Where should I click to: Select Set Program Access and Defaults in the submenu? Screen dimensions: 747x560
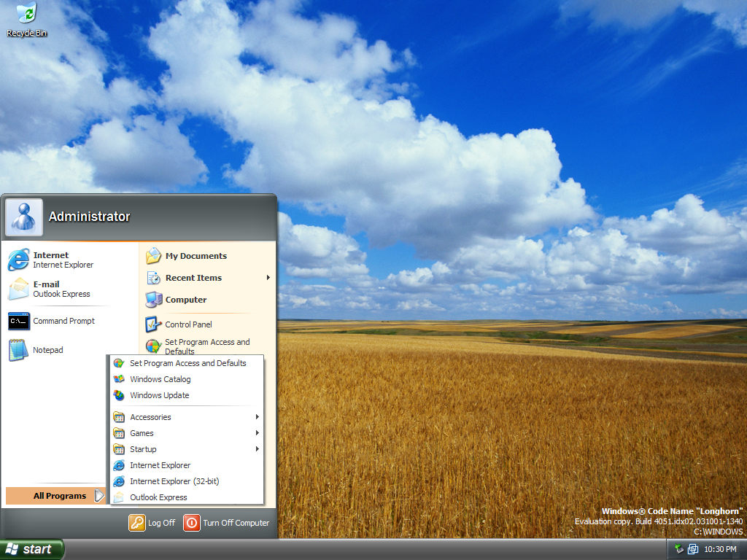(187, 363)
